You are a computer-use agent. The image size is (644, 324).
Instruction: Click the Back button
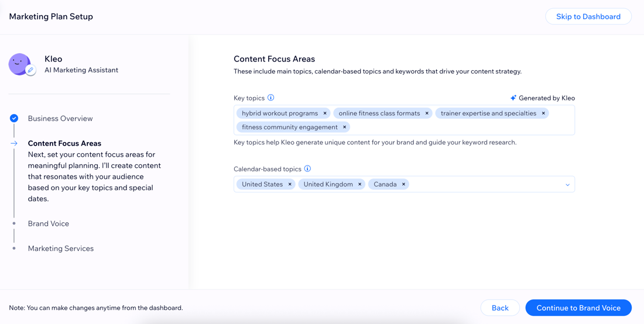pos(500,308)
